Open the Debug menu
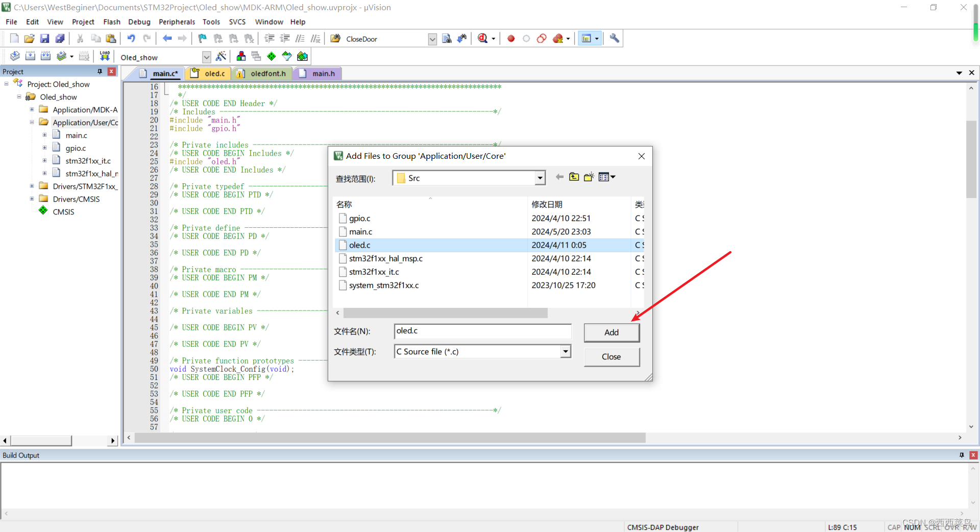The width and height of the screenshot is (980, 532). click(x=139, y=22)
